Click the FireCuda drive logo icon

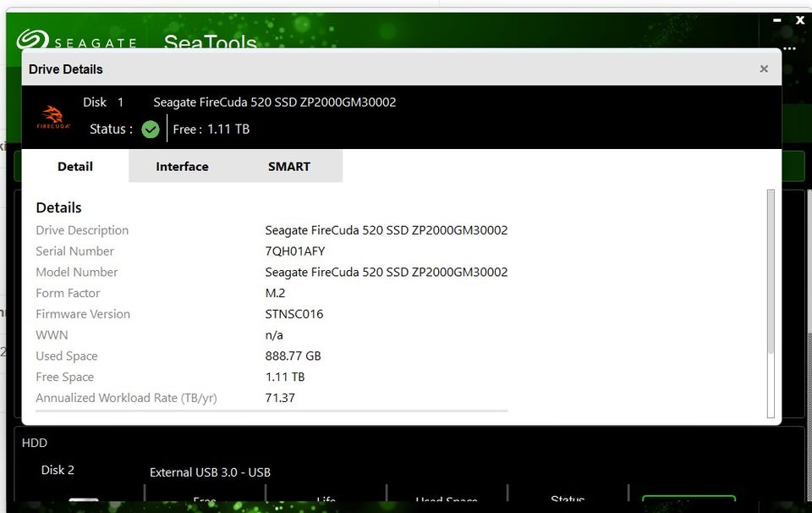click(x=52, y=117)
